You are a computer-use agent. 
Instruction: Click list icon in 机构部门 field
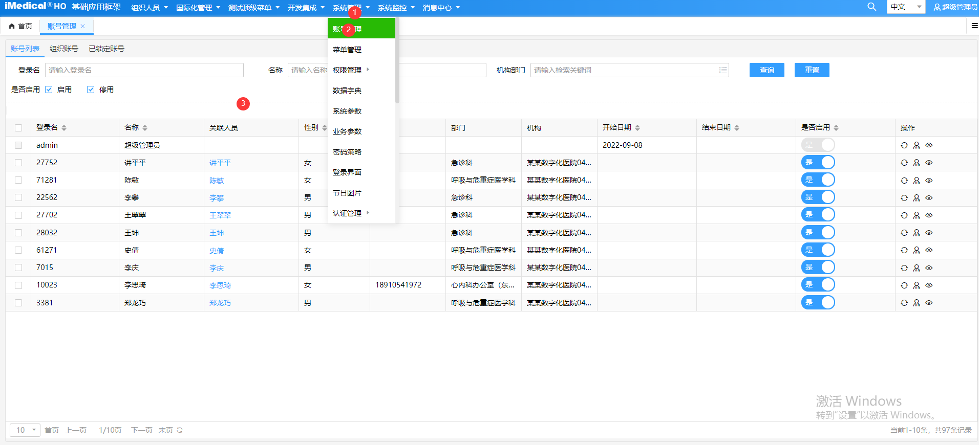723,70
